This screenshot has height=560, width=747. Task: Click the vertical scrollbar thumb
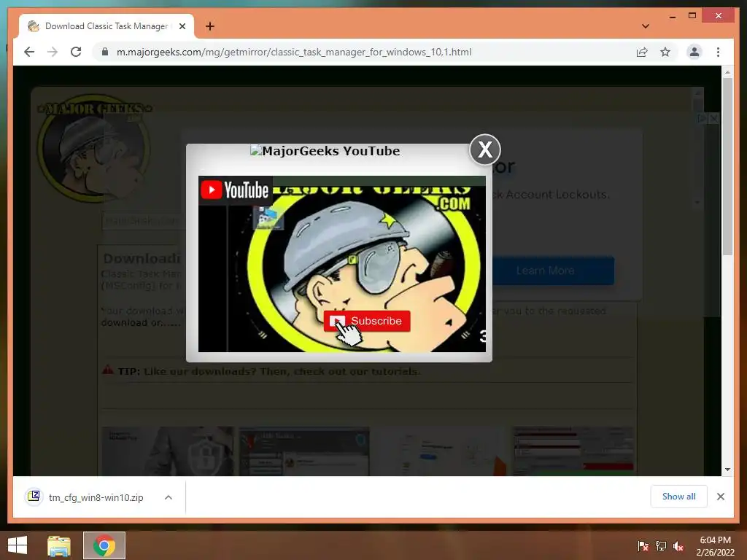pyautogui.click(x=727, y=167)
